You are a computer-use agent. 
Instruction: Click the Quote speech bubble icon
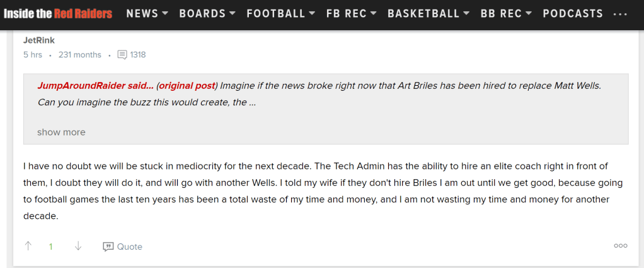pyautogui.click(x=108, y=247)
